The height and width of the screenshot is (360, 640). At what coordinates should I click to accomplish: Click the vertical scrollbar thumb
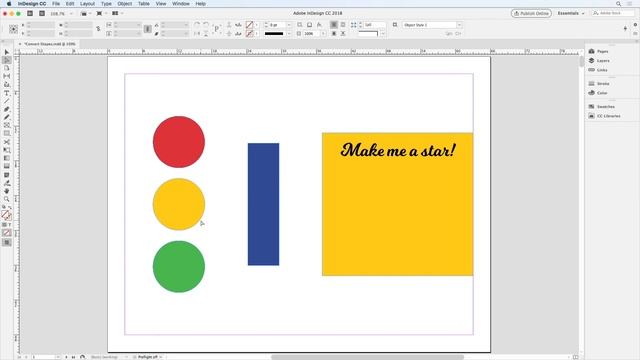[581, 61]
